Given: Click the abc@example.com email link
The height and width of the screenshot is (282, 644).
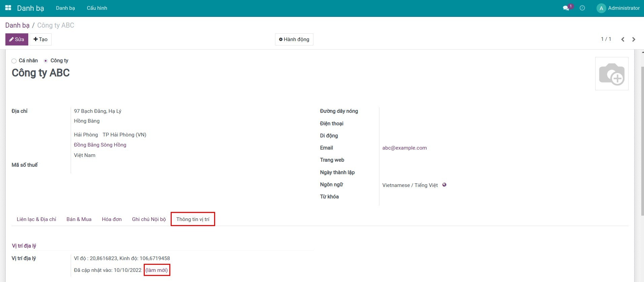Looking at the screenshot, I should pyautogui.click(x=404, y=148).
